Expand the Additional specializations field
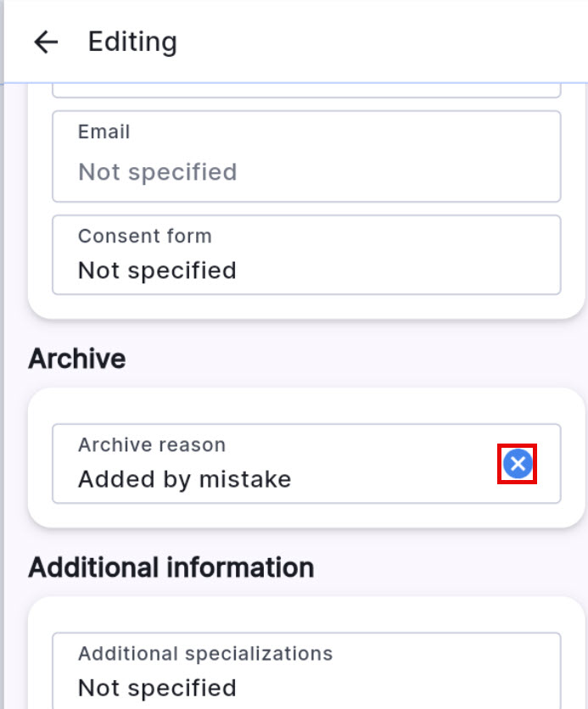 pyautogui.click(x=305, y=671)
